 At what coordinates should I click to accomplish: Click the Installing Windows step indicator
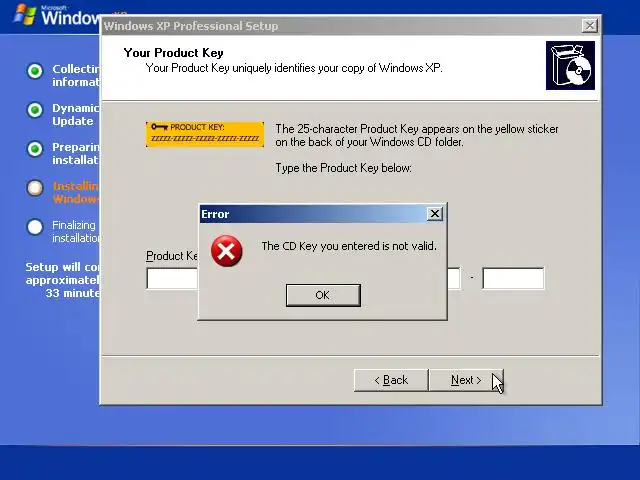pos(35,188)
